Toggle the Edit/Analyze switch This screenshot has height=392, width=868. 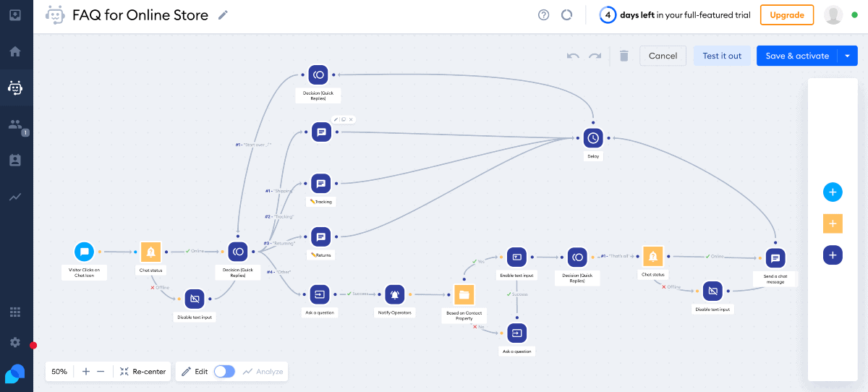224,371
